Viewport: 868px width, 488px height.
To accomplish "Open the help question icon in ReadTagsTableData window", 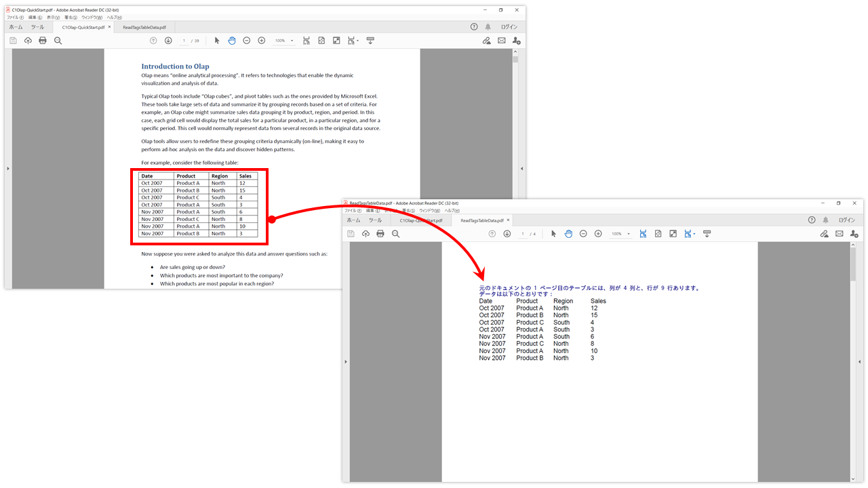I will pos(812,220).
